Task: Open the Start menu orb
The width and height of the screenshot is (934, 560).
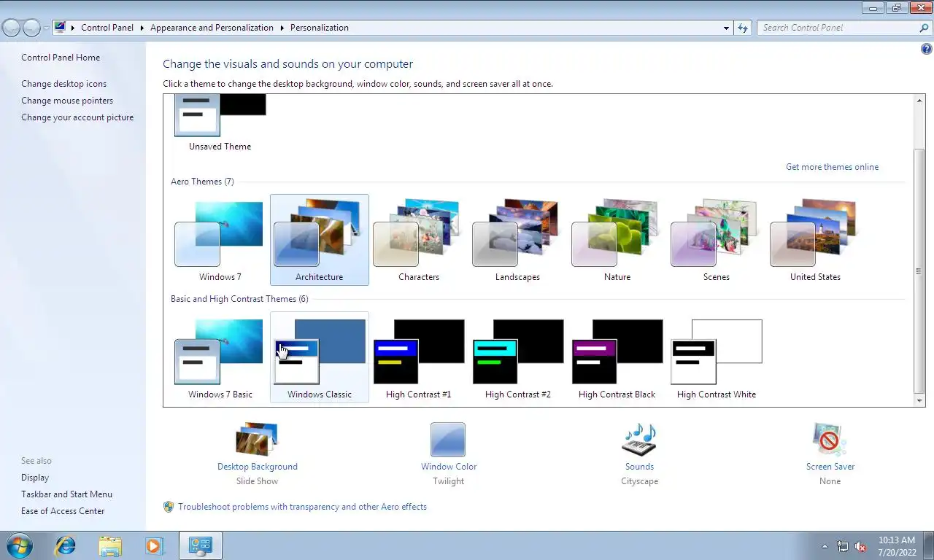Action: pos(20,545)
